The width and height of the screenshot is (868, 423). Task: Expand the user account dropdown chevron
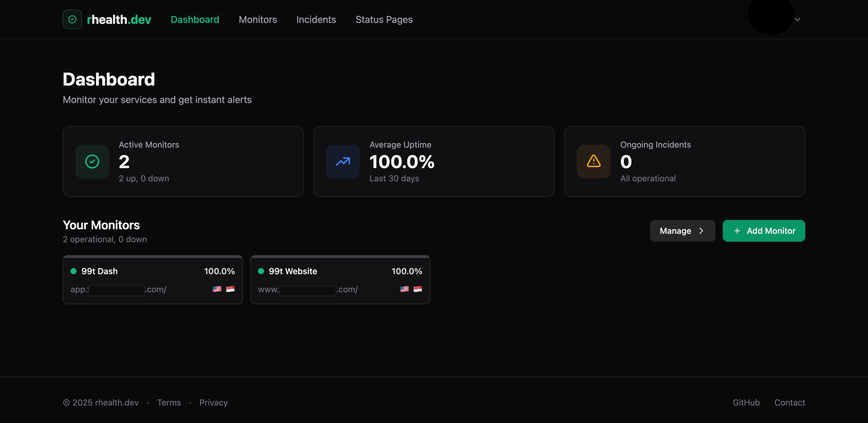point(797,19)
